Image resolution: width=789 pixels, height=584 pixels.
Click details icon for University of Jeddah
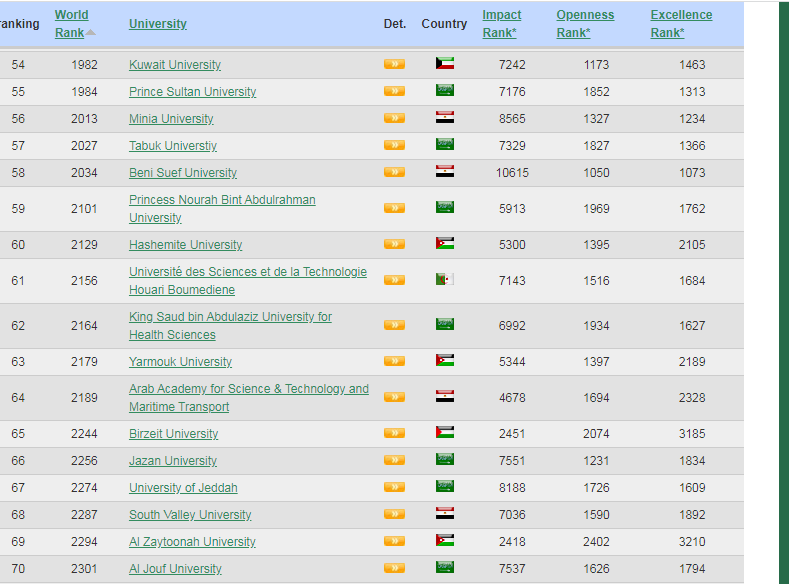pos(394,488)
